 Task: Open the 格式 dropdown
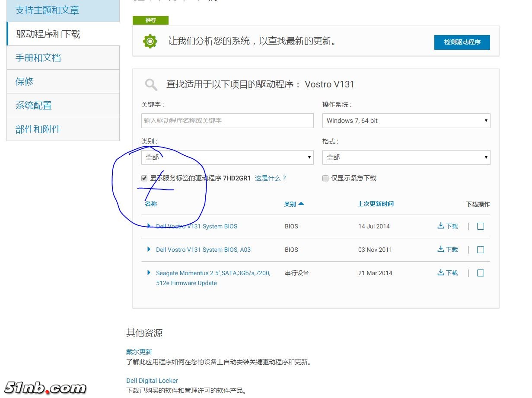[406, 157]
